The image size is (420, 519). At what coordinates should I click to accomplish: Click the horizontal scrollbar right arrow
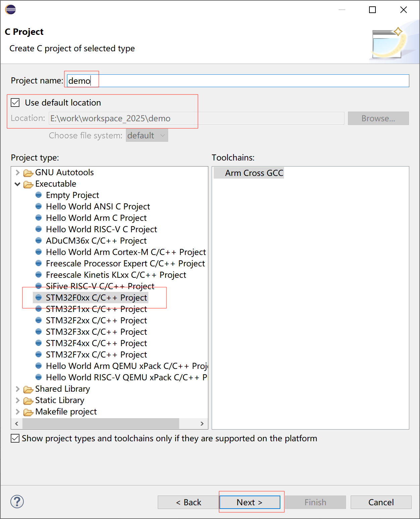[202, 424]
